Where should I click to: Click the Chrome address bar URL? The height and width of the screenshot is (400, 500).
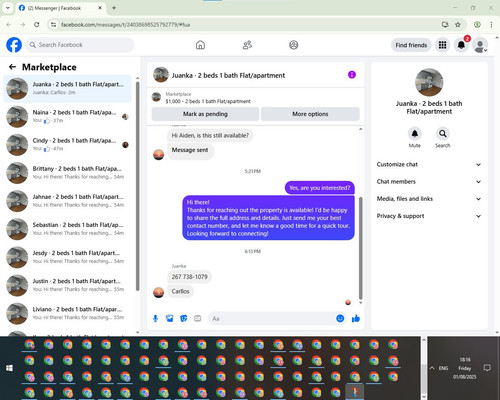coord(126,25)
